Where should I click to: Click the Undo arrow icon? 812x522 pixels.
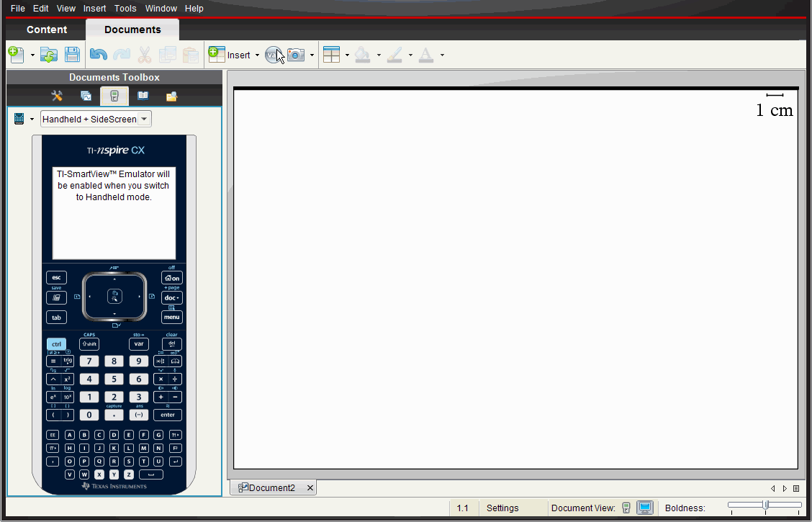(99, 55)
